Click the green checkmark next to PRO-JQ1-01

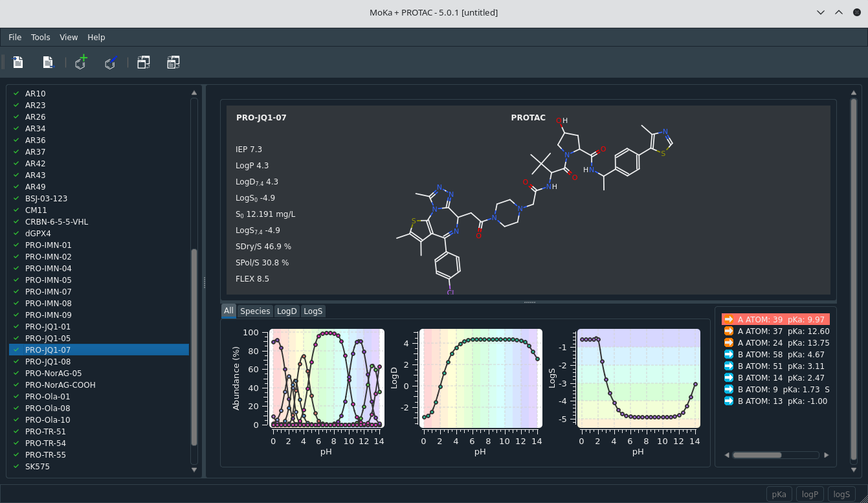tap(16, 326)
